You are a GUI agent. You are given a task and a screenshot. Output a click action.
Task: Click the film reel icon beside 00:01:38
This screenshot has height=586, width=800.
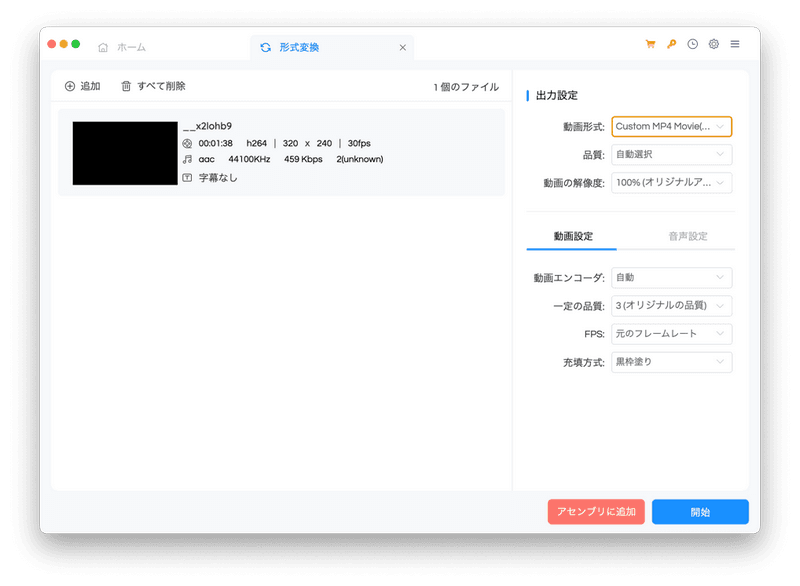coord(187,143)
